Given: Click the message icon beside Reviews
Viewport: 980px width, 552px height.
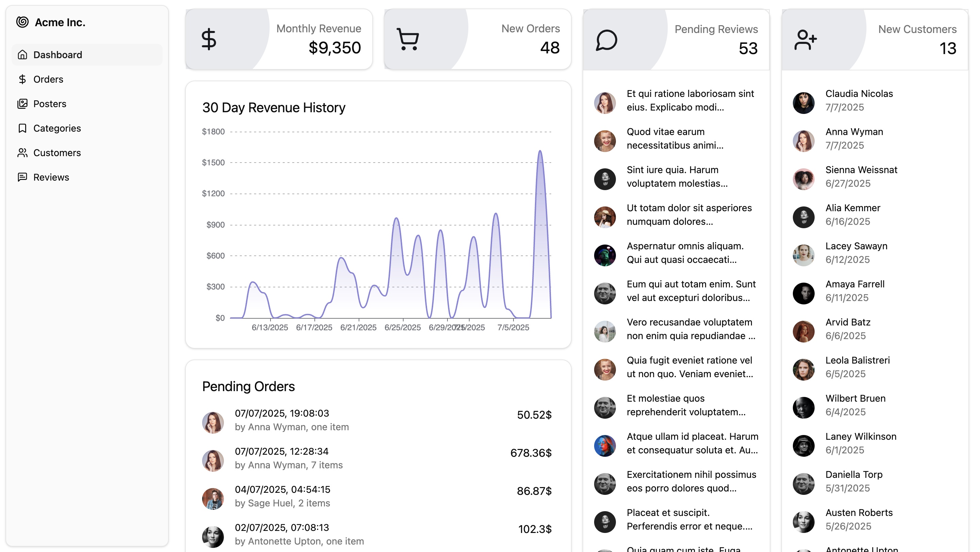Looking at the screenshot, I should pyautogui.click(x=22, y=177).
